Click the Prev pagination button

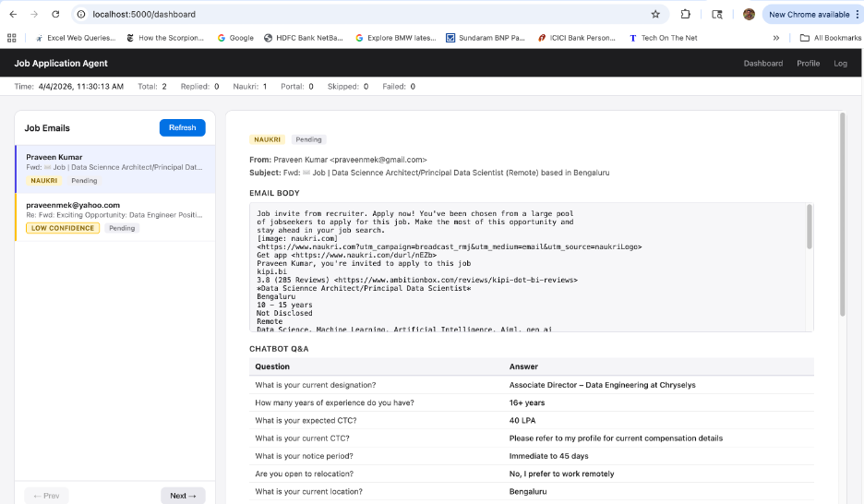(x=46, y=496)
